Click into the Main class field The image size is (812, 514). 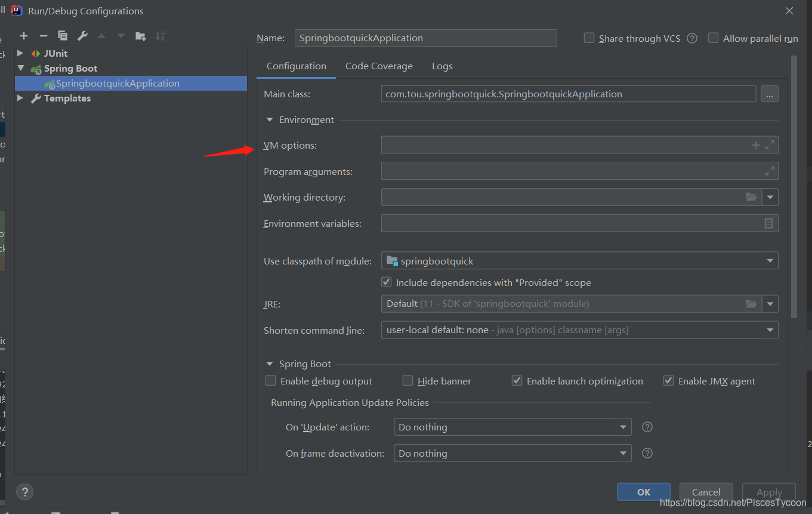569,94
